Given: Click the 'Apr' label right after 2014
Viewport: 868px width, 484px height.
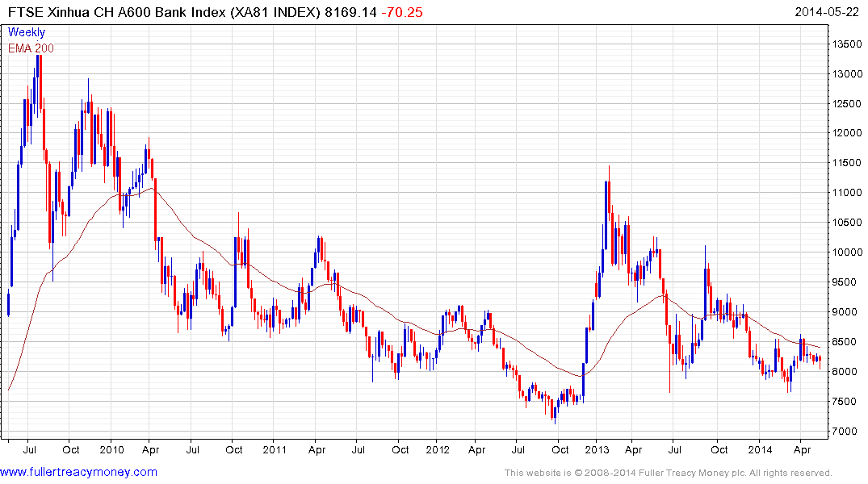Looking at the screenshot, I should pos(802,450).
